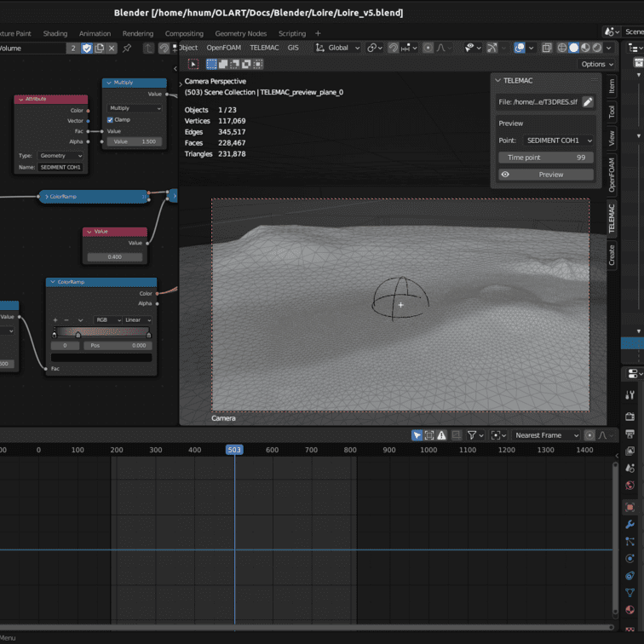644x644 pixels.
Task: Open the Object Data green triangle tab
Action: pyautogui.click(x=630, y=593)
